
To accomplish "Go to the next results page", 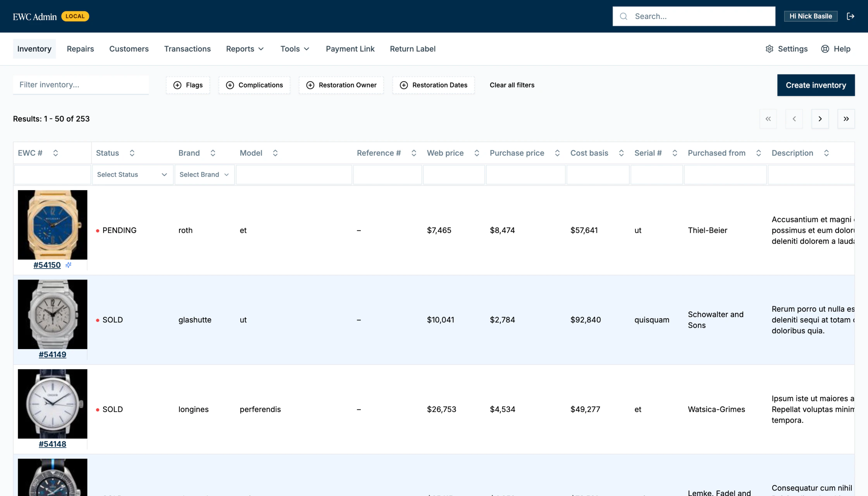I will click(820, 119).
